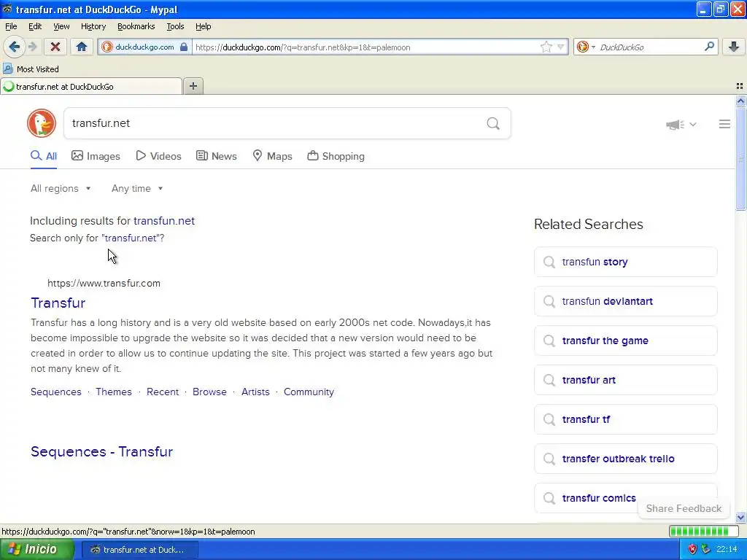Click the Mypal taskbar window button
Image resolution: width=747 pixels, height=560 pixels.
tap(139, 550)
